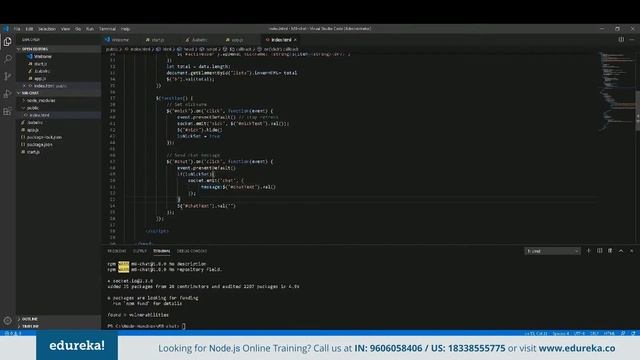Switch to the Debug Console panel tab
Viewport: 640px width, 360px height.
point(192,251)
